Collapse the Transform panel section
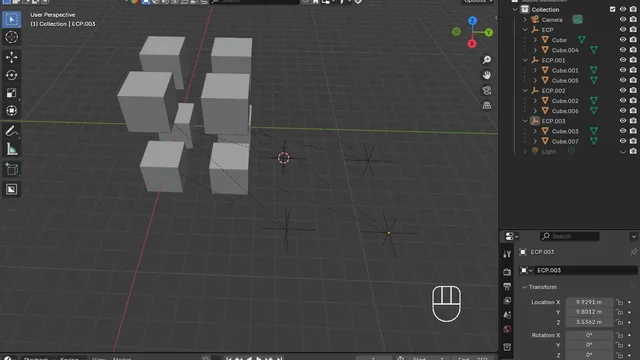The height and width of the screenshot is (360, 640). pyautogui.click(x=524, y=287)
